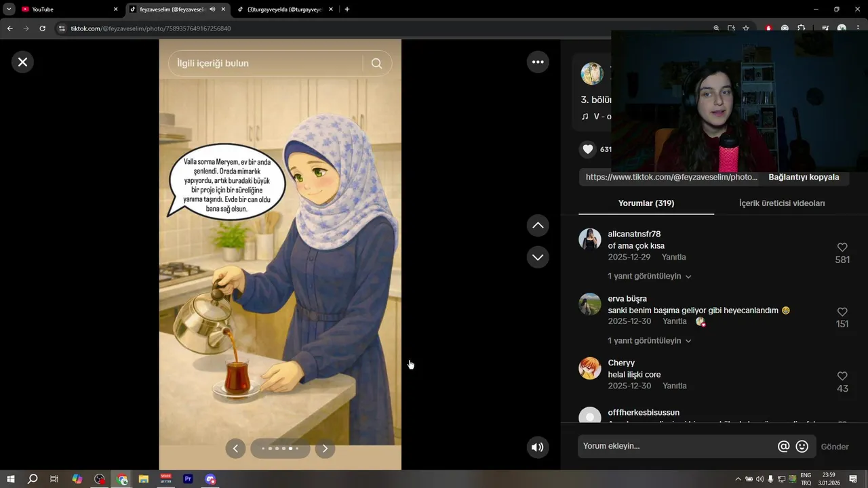Mute the post sound speaker button
The image size is (868, 488).
point(538,447)
